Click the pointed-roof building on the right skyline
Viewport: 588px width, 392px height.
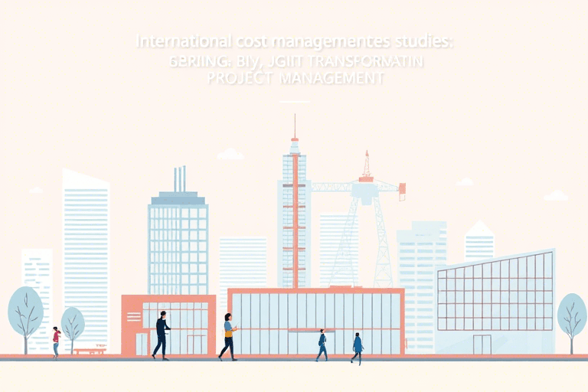tap(479, 241)
